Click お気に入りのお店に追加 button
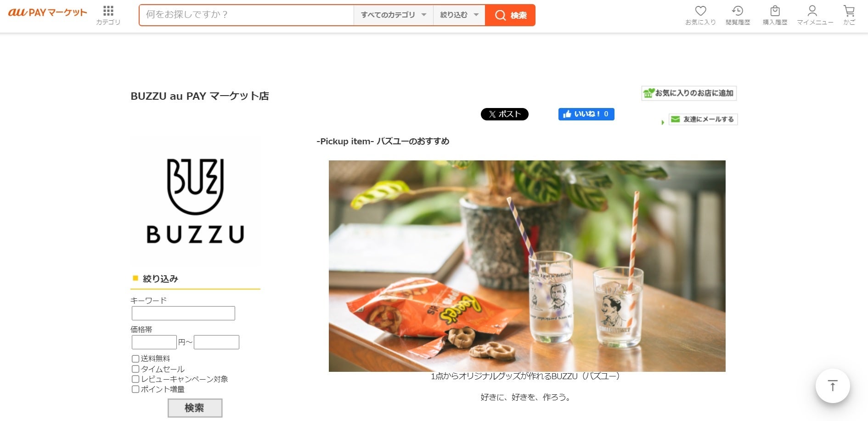868x421 pixels. [x=689, y=93]
